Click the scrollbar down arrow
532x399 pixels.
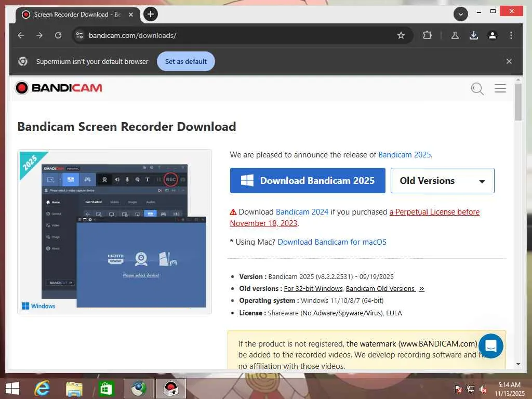518,364
